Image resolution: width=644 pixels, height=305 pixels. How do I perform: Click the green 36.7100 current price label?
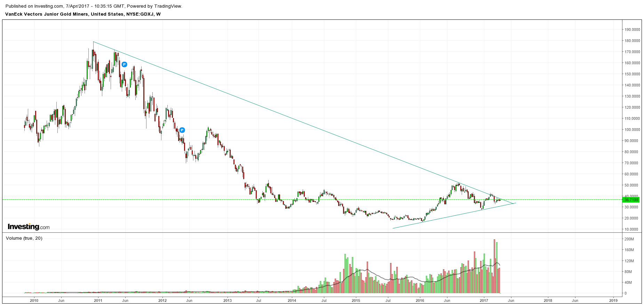pyautogui.click(x=631, y=200)
